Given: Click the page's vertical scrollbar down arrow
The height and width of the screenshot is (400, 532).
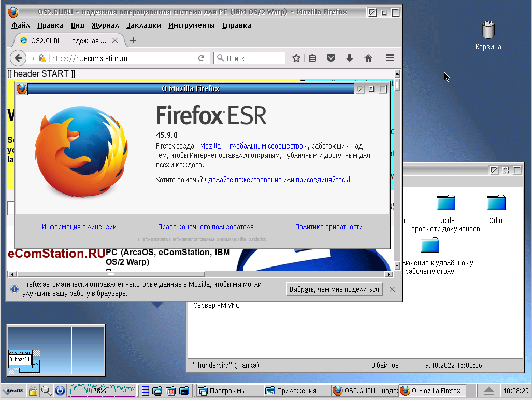Looking at the screenshot, I should coord(397,266).
